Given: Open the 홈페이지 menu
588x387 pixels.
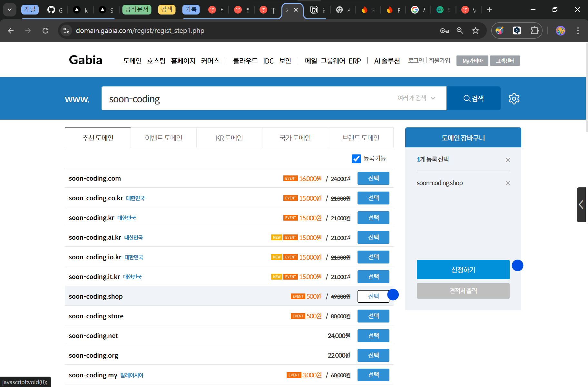Looking at the screenshot, I should [x=183, y=61].
